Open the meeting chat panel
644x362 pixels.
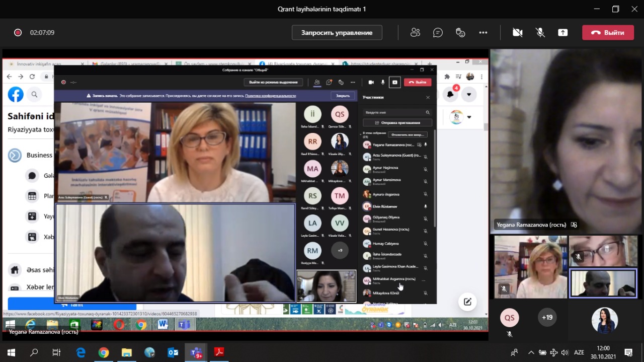(438, 33)
